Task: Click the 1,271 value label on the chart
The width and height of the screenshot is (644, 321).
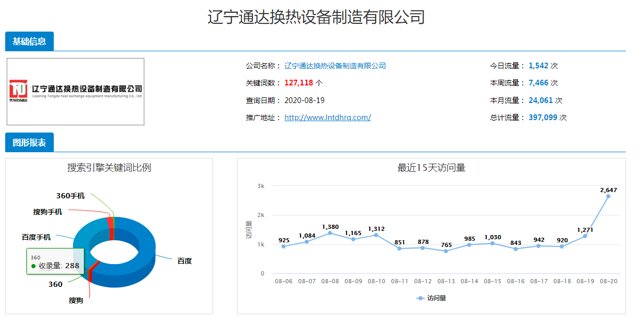Action: tap(586, 230)
